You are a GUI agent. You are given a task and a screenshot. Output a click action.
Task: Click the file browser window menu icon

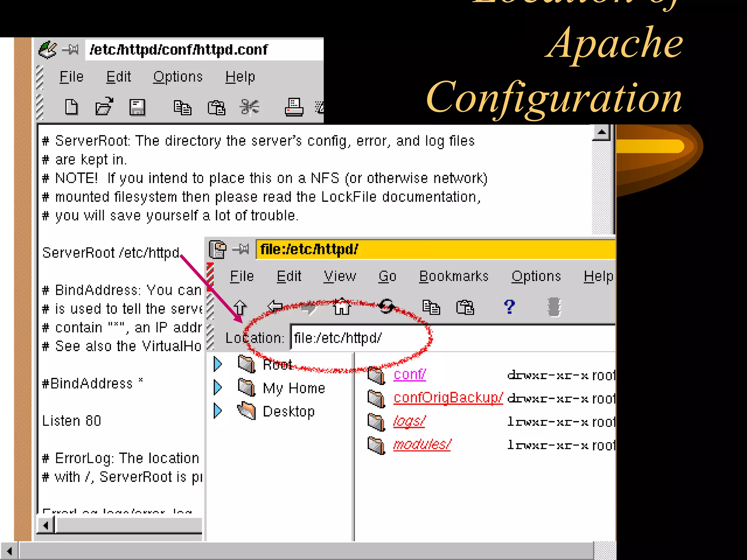coord(218,249)
